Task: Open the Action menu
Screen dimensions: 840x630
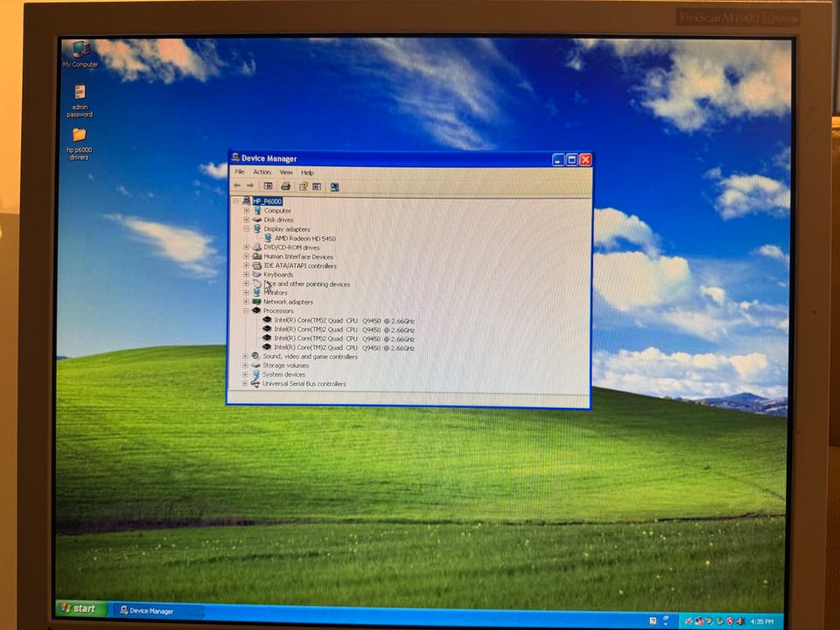Action: click(x=262, y=172)
